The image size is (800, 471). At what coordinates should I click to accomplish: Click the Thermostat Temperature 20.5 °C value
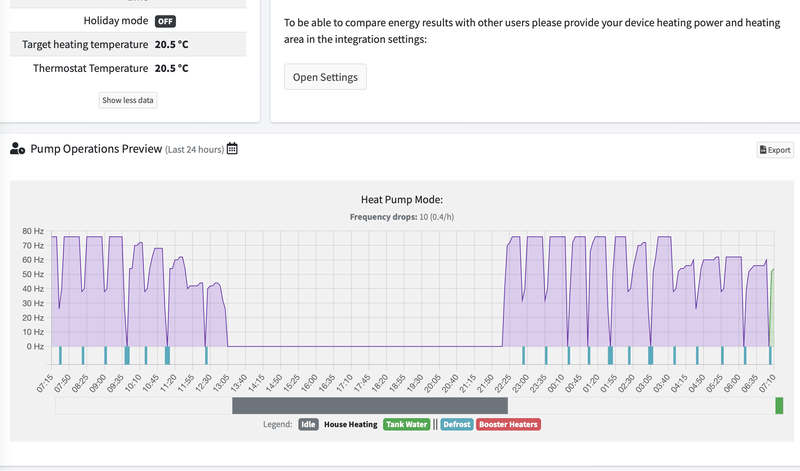171,68
